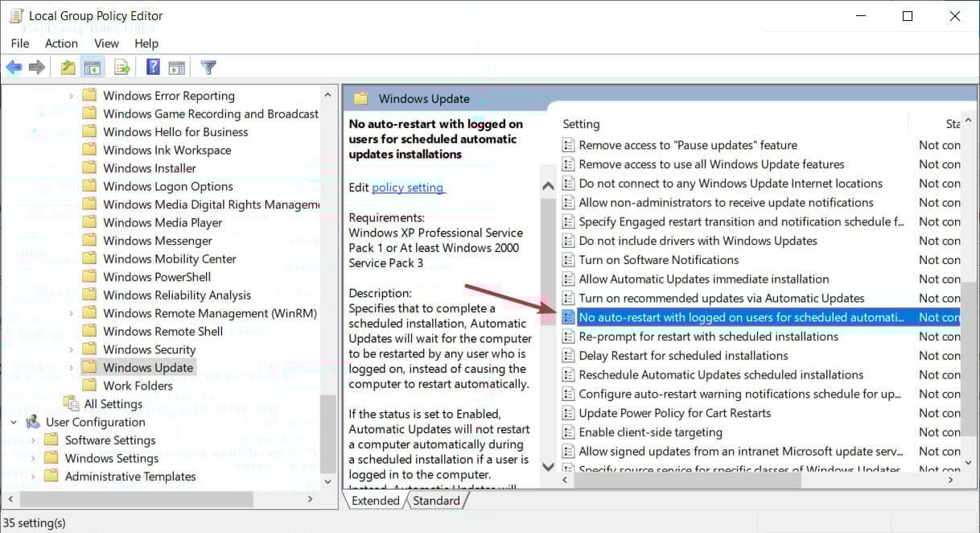Click the policy icon beside Turn on Software Notifications

[568, 260]
